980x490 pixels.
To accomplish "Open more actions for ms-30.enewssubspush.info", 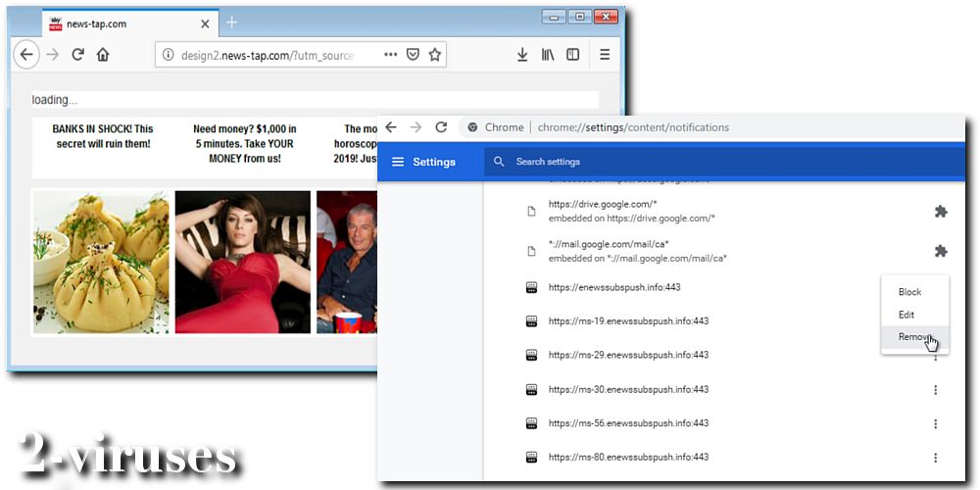I will coord(936,390).
